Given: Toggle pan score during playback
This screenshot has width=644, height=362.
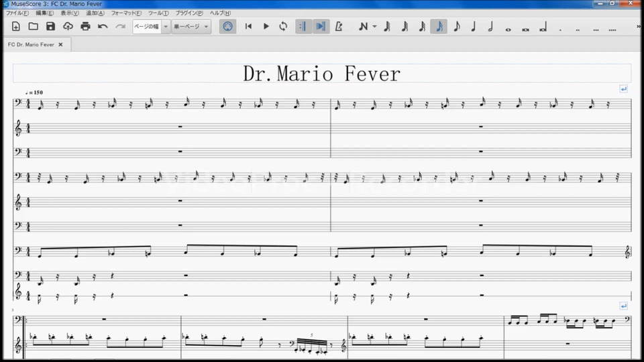Looking at the screenshot, I should 321,27.
